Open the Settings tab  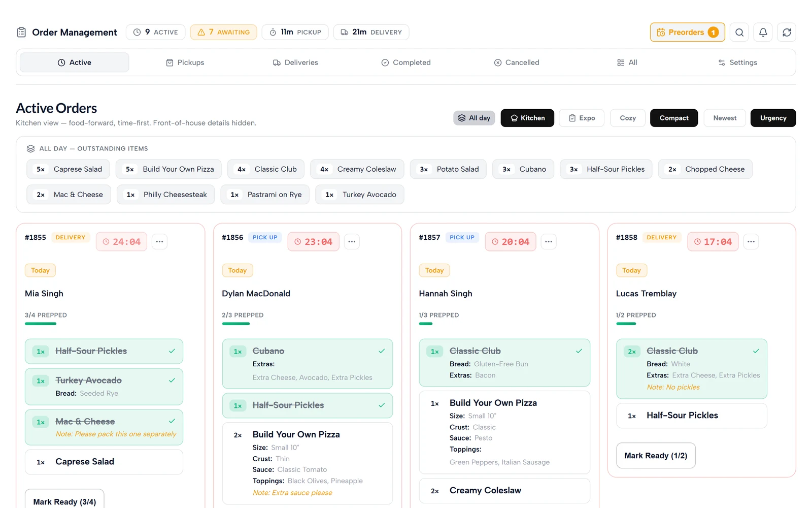coord(738,62)
